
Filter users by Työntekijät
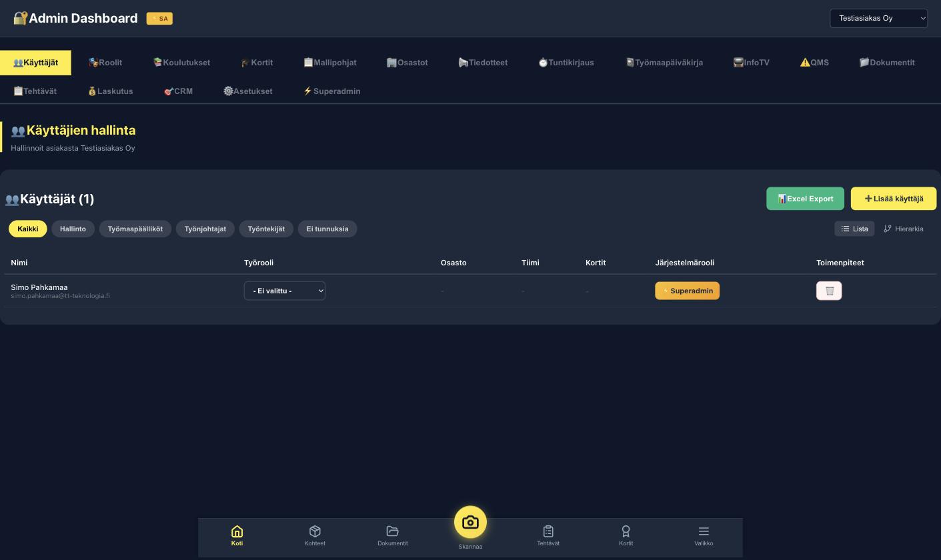[266, 229]
